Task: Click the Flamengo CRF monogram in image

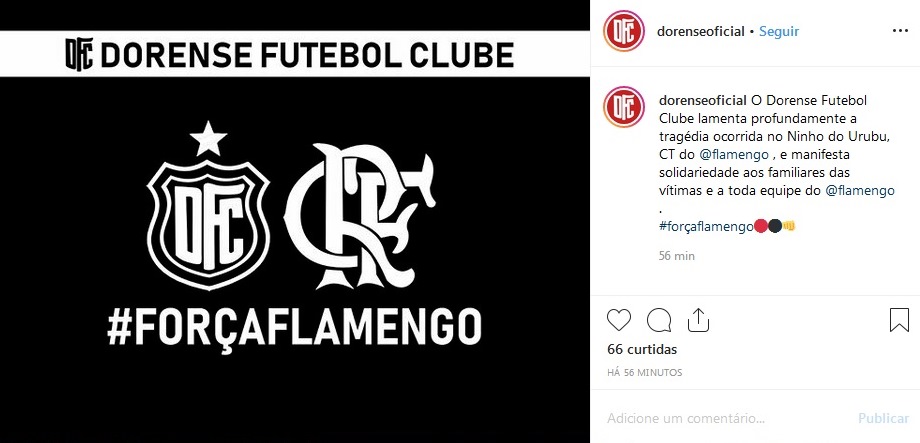Action: [x=360, y=215]
